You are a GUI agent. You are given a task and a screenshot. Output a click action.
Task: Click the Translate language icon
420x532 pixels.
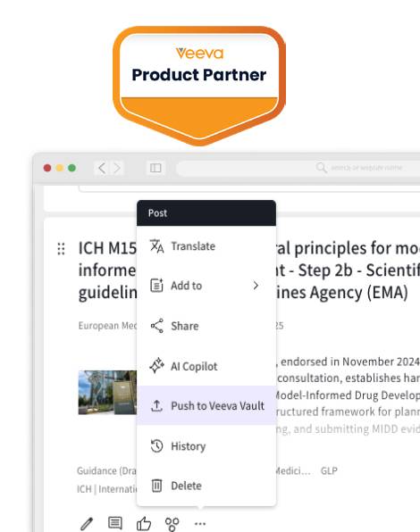[156, 246]
